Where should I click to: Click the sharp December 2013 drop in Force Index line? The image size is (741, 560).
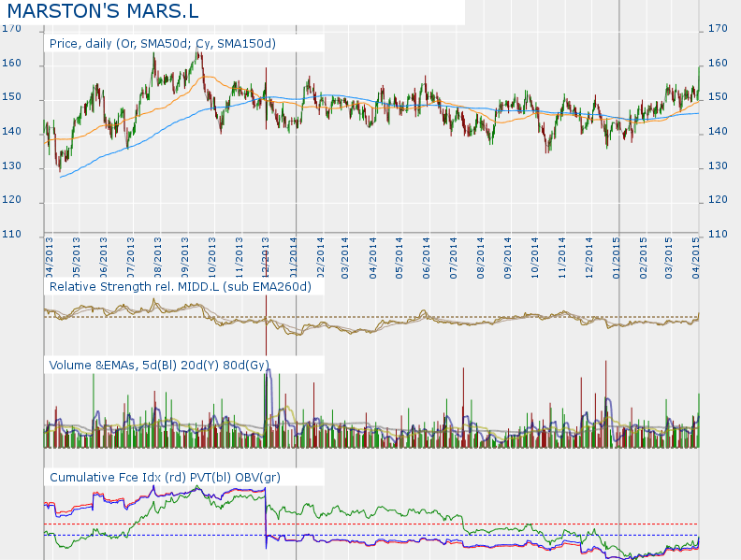pos(266,519)
